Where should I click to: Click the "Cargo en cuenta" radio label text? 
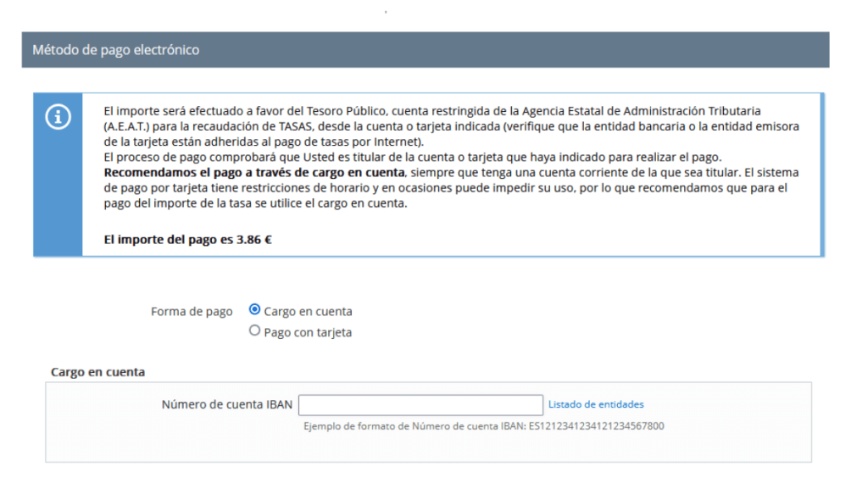click(x=308, y=311)
